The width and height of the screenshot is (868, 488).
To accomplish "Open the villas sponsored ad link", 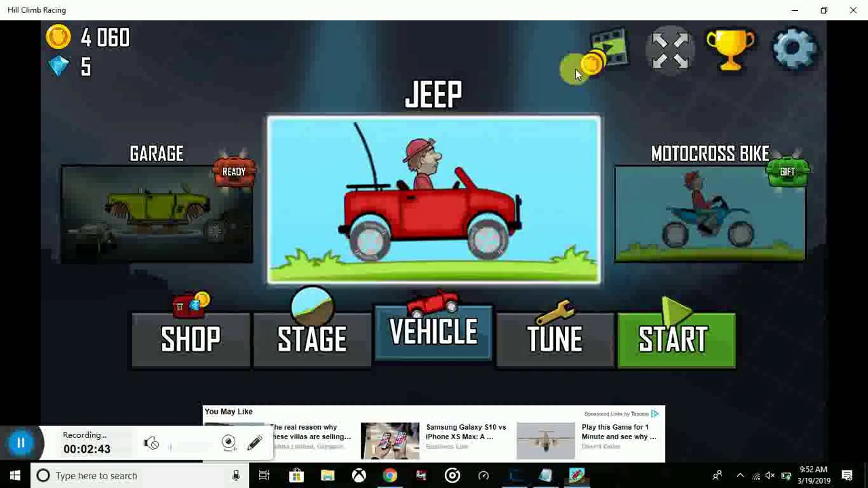I will [x=311, y=432].
